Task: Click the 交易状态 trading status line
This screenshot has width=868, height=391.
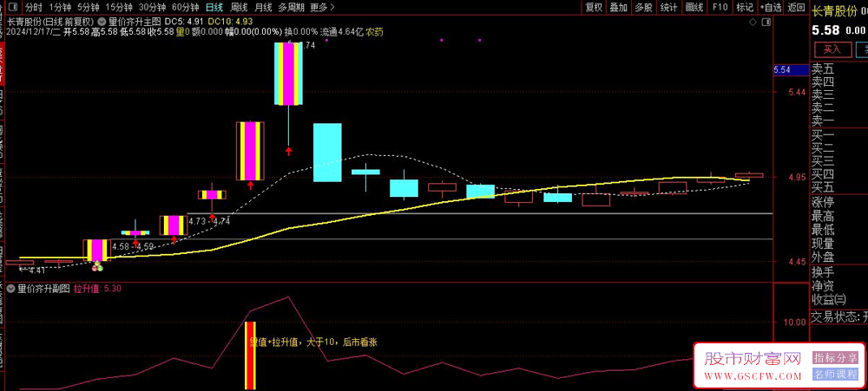Action: (838, 317)
